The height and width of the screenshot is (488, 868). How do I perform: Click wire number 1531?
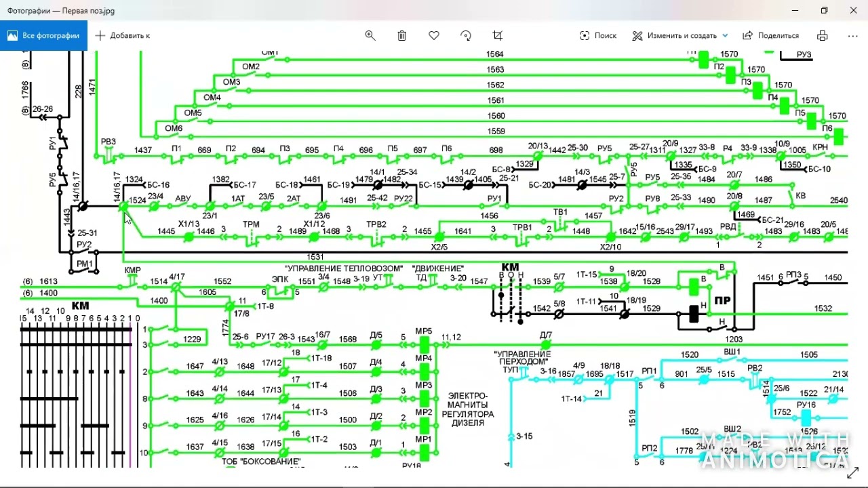point(316,258)
